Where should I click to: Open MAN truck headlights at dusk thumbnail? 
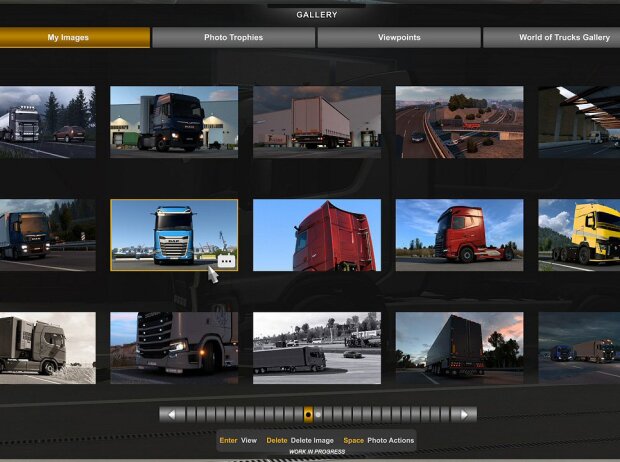pos(47,235)
